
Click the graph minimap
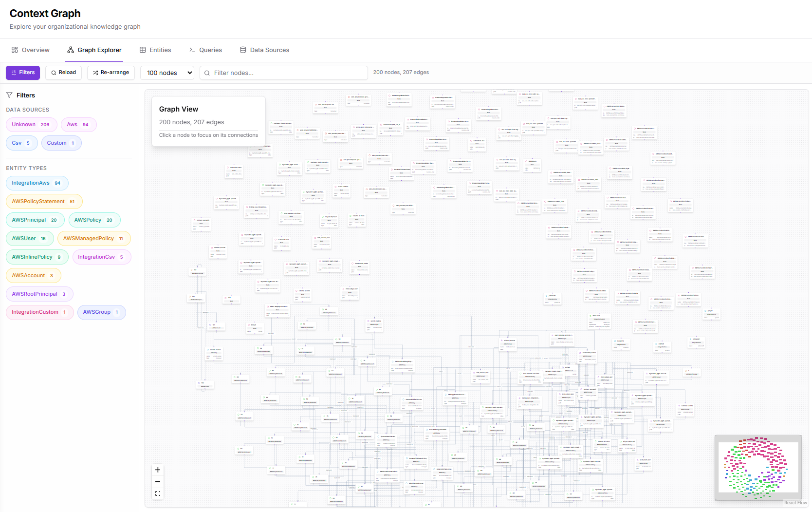[x=758, y=468]
